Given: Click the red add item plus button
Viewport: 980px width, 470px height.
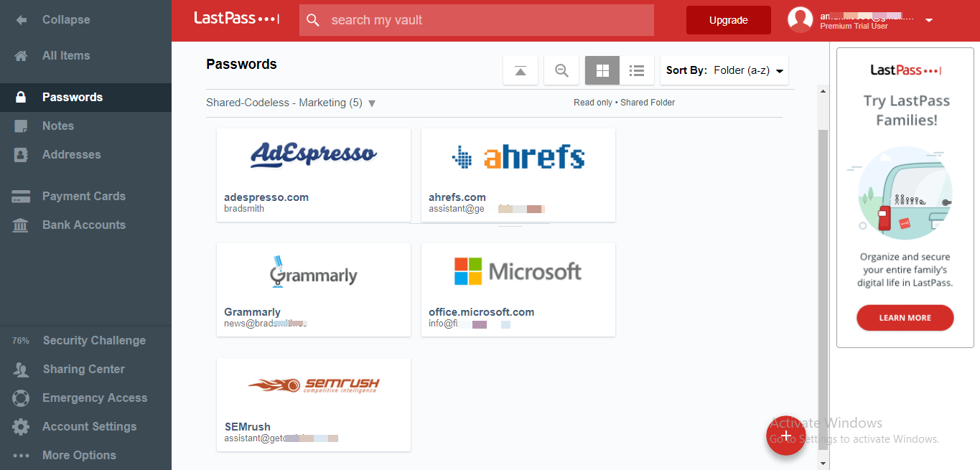Looking at the screenshot, I should [786, 436].
